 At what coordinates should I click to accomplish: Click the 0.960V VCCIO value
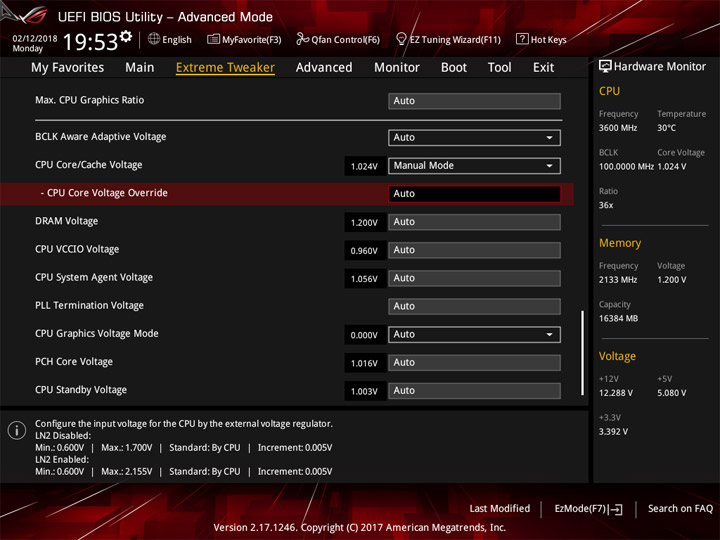click(364, 251)
